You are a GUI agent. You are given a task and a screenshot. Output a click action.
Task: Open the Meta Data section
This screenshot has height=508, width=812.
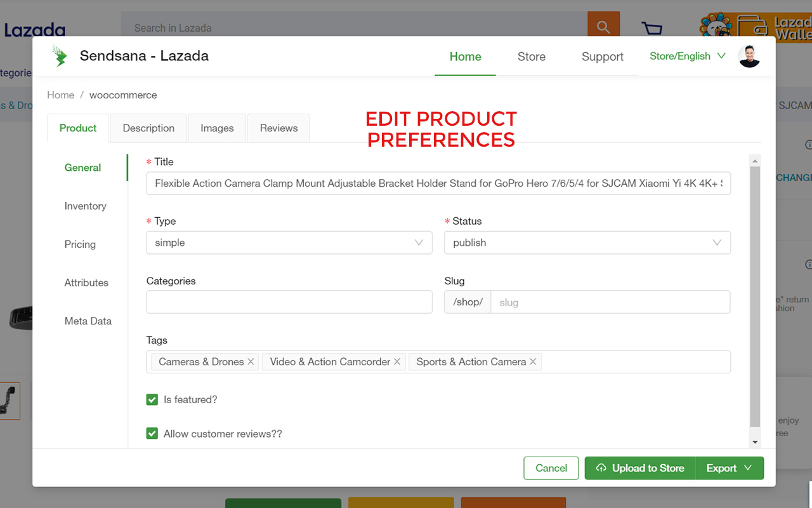(88, 321)
